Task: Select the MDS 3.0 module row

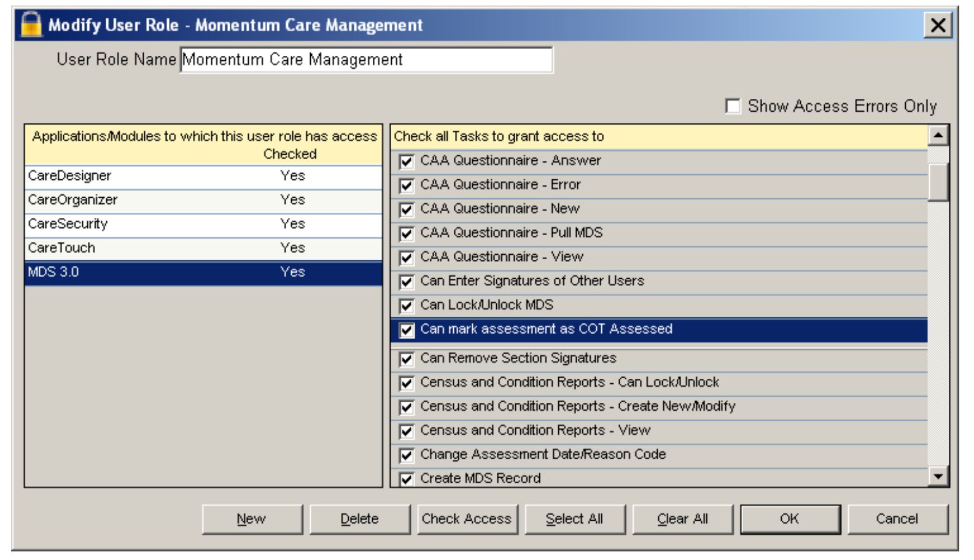Action: click(203, 272)
